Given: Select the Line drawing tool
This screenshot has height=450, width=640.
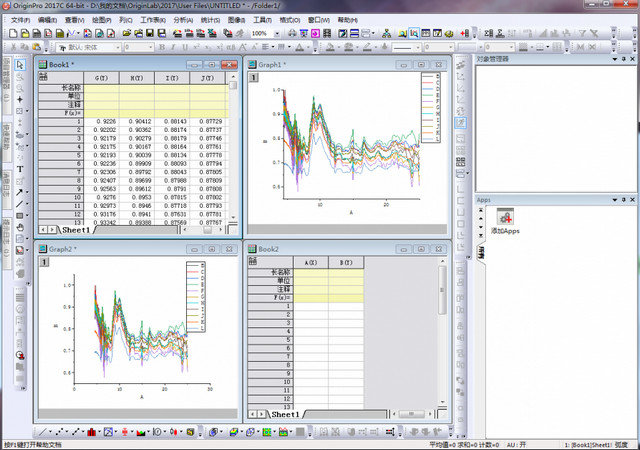Looking at the screenshot, I should pos(20,203).
